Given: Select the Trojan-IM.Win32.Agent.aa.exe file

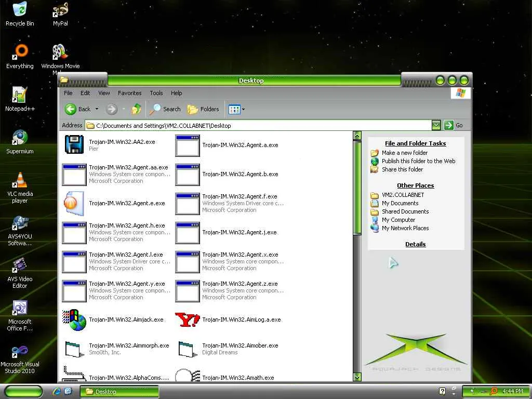Looking at the screenshot, I should click(116, 174).
